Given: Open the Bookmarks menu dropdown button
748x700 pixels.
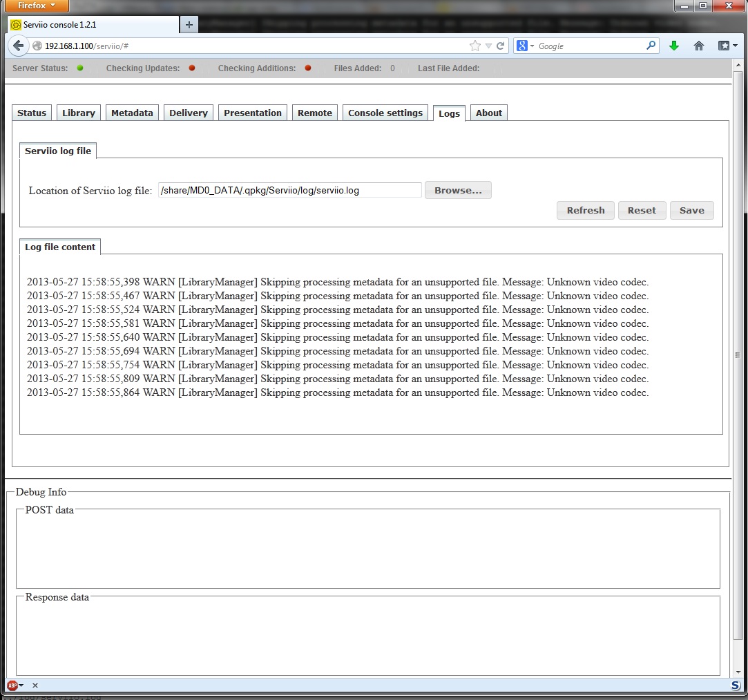Looking at the screenshot, I should pyautogui.click(x=727, y=46).
